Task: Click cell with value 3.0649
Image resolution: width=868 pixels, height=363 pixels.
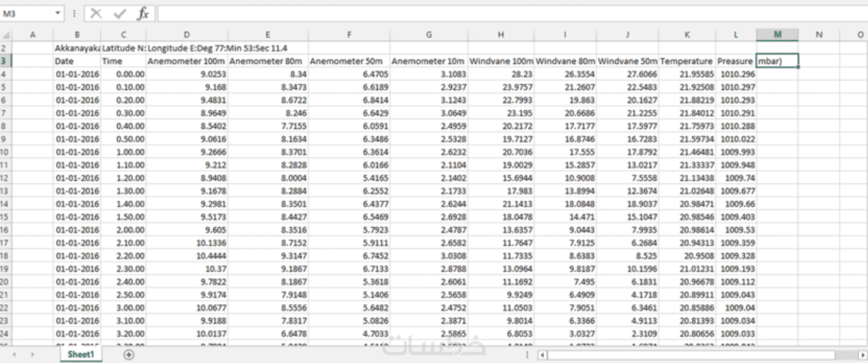Action: (429, 113)
